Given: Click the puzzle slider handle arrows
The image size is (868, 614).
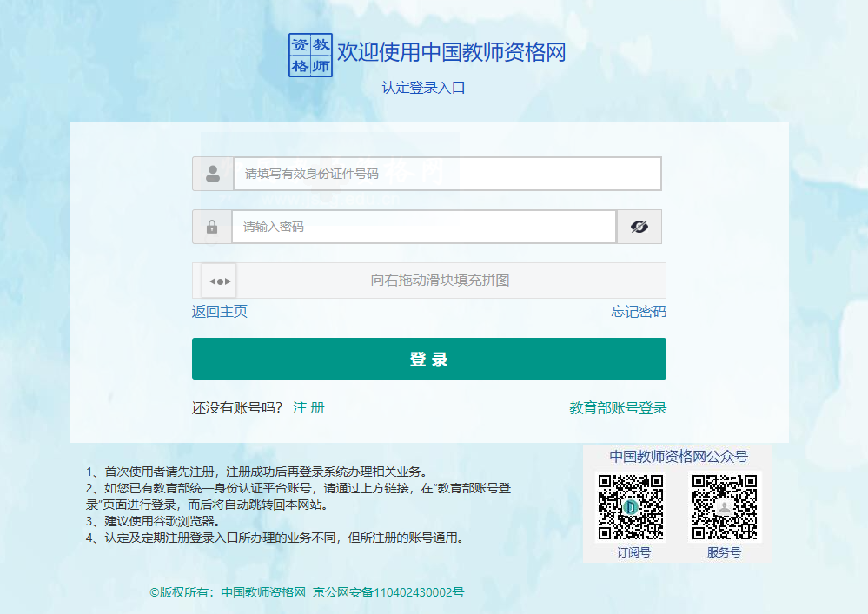Looking at the screenshot, I should [x=220, y=281].
